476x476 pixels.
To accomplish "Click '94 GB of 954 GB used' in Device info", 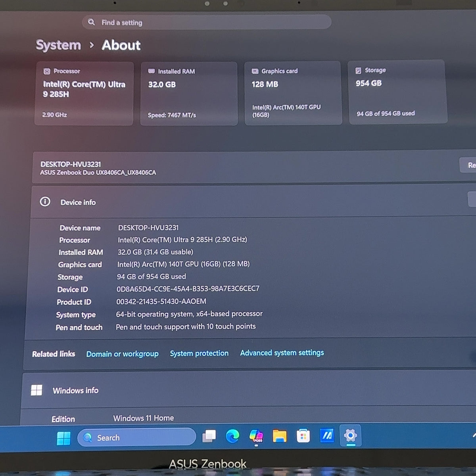I will coord(151,276).
